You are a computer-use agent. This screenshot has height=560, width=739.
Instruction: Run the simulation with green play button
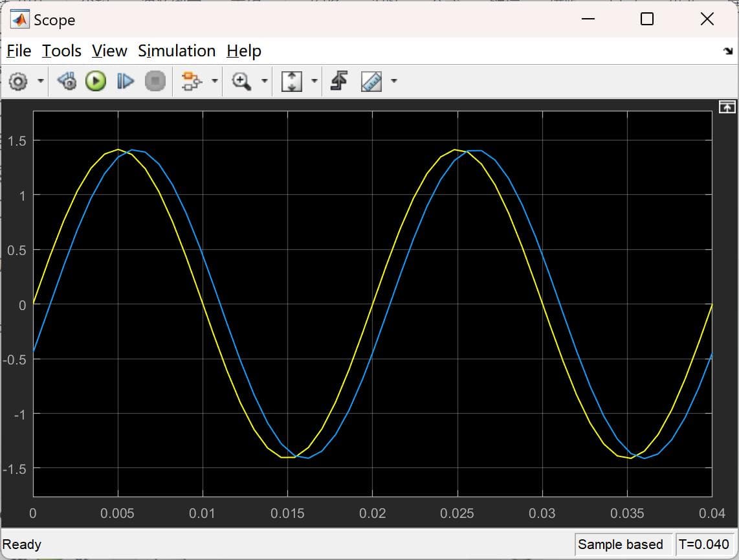click(96, 81)
